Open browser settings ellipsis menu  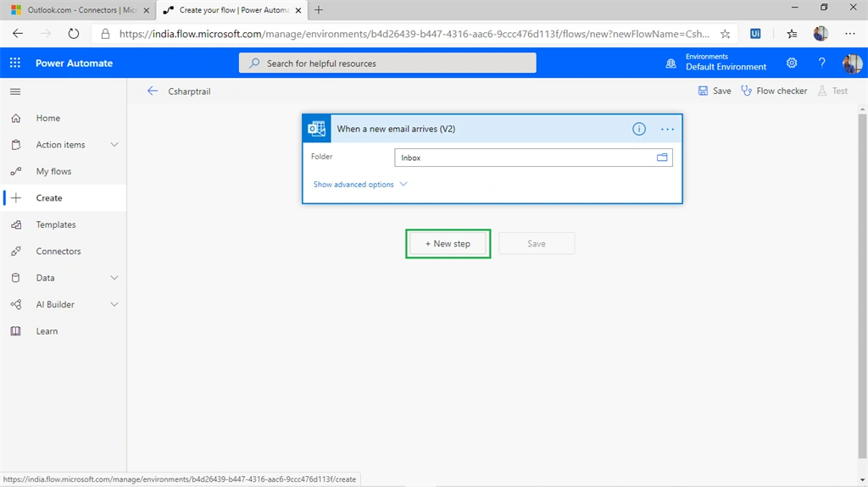tap(850, 34)
